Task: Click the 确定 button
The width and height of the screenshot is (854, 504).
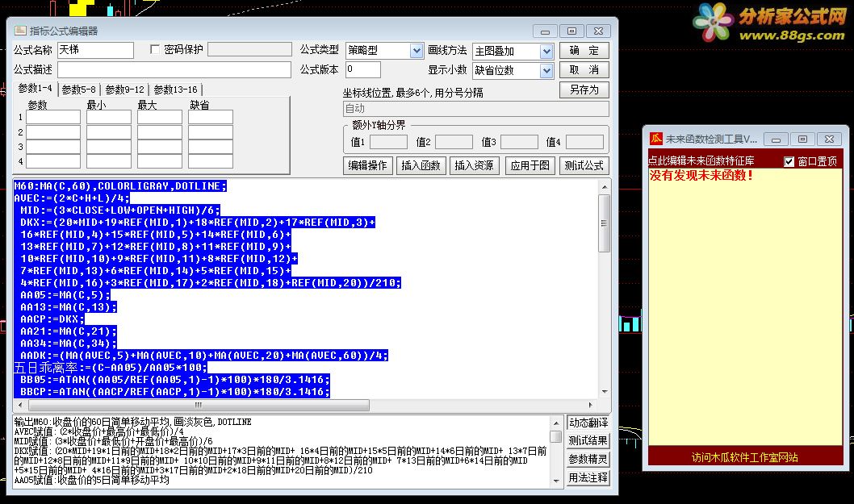Action: click(584, 51)
